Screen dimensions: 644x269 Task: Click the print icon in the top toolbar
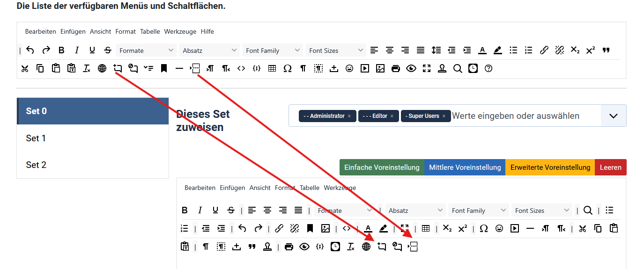[x=396, y=68]
